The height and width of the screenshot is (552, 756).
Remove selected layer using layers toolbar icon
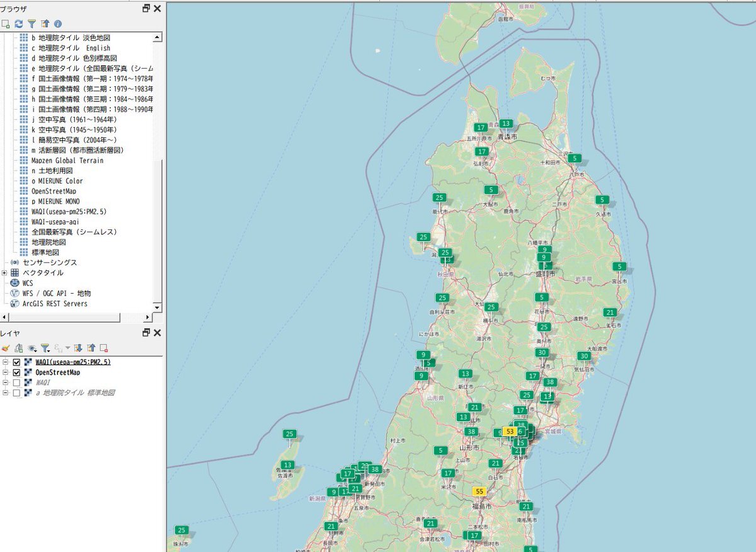click(x=104, y=348)
